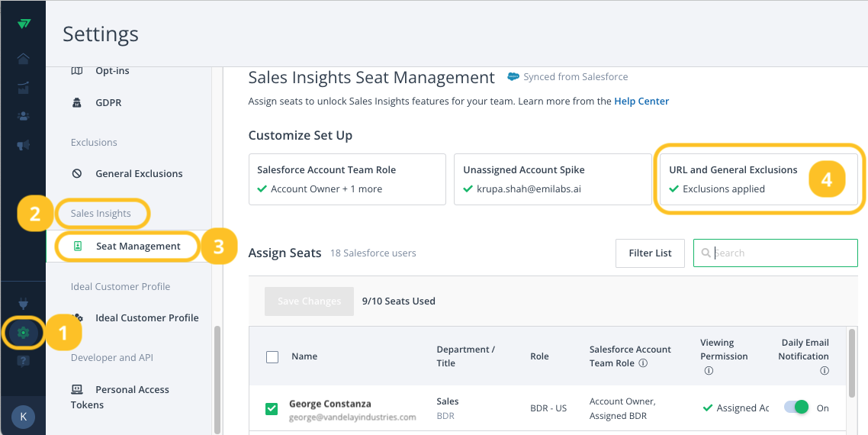Image resolution: width=868 pixels, height=435 pixels.
Task: Click the Save Changes button
Action: pos(309,301)
